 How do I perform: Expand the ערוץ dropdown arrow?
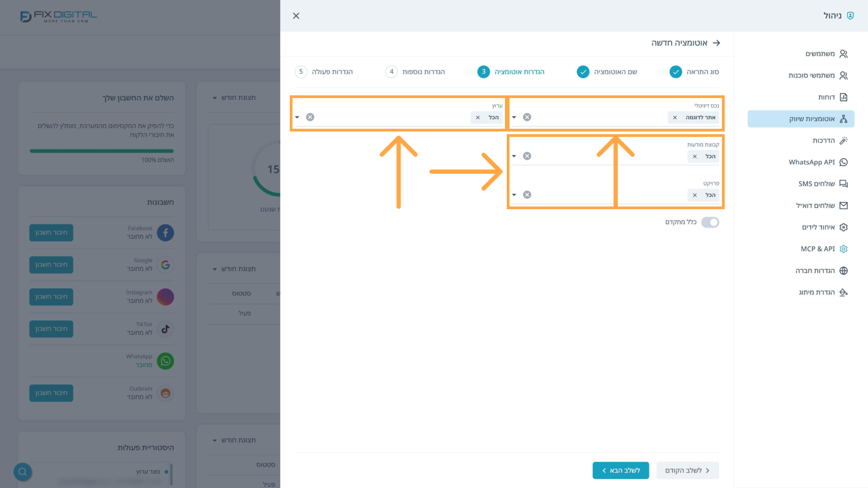pyautogui.click(x=297, y=117)
